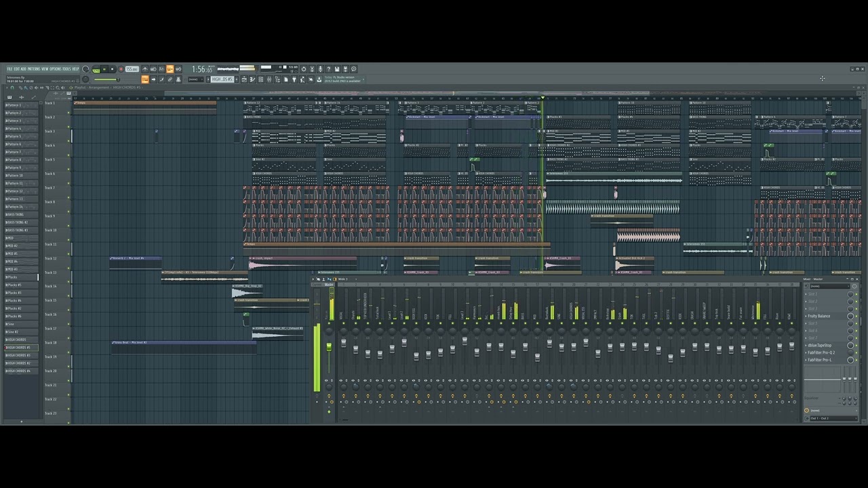Screen dimensions: 868x488
Task: Open the EDIT menu
Action: [16, 68]
